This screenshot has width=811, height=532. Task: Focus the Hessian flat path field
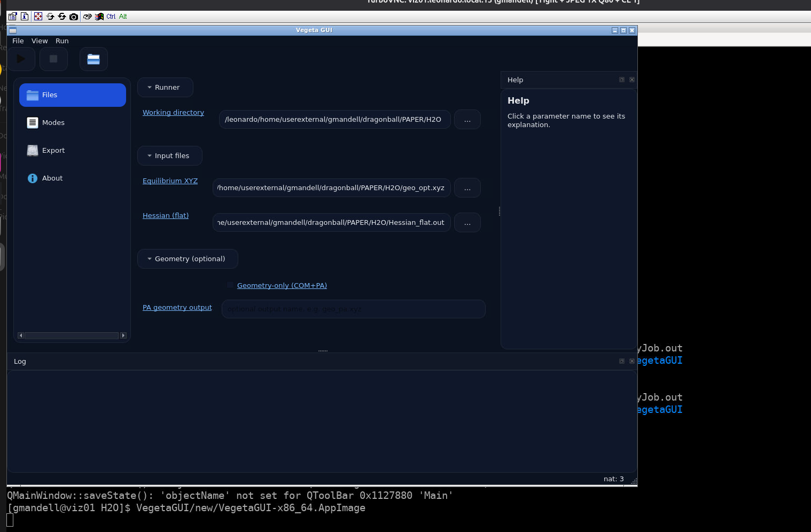click(332, 223)
